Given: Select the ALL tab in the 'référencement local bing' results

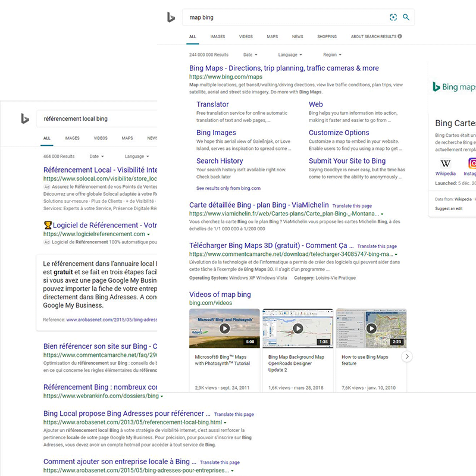Looking at the screenshot, I should [47, 139].
